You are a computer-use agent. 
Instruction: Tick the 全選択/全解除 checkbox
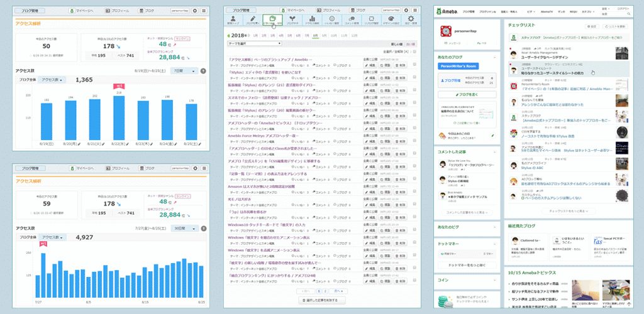tap(413, 51)
